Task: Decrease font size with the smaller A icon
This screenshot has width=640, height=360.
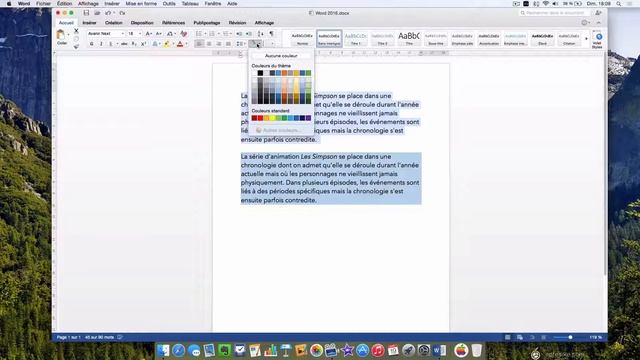Action: coord(158,33)
